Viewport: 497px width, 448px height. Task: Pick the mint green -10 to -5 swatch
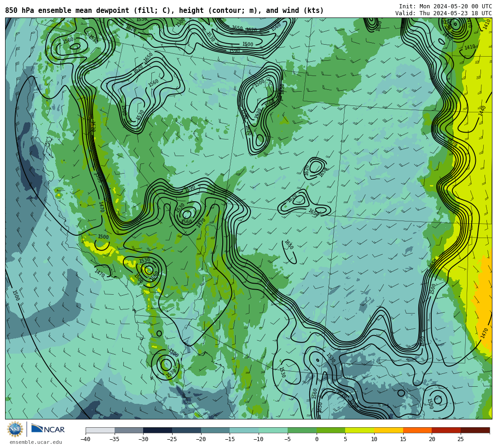(273, 430)
